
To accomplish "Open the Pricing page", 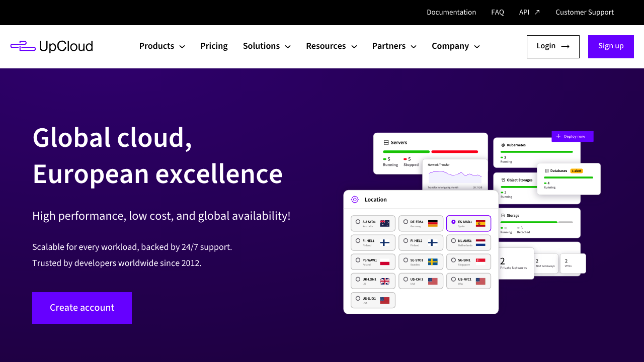I will (214, 46).
